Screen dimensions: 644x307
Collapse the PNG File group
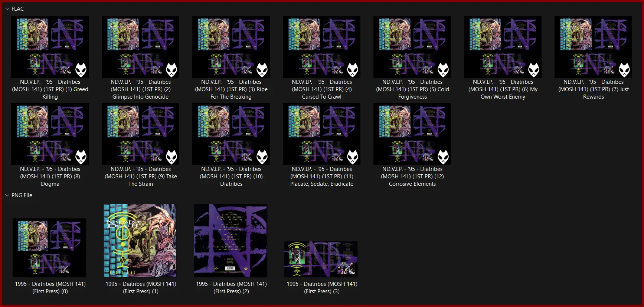7,195
